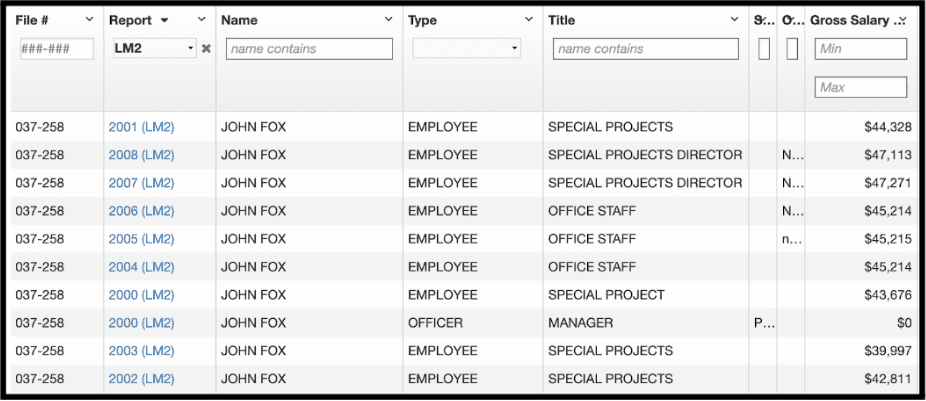
Task: Click the Gross Salary Max field
Action: pos(861,88)
